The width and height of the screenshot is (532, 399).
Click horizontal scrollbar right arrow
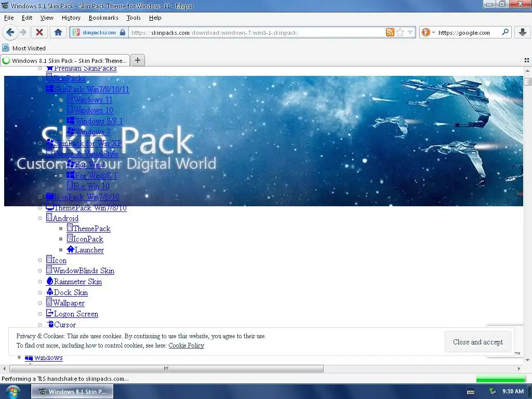(x=519, y=368)
